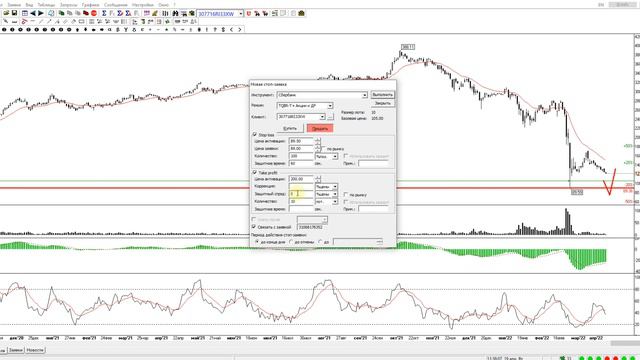Open the Заявки menu
This screenshot has height=360, width=640.
click(14, 5)
